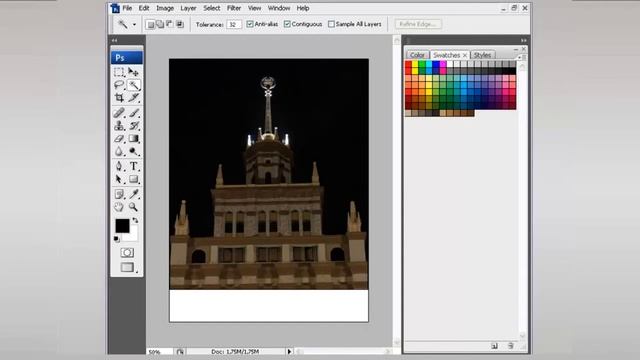Open the View menu
Viewport: 640px width, 360px height.
(x=254, y=8)
